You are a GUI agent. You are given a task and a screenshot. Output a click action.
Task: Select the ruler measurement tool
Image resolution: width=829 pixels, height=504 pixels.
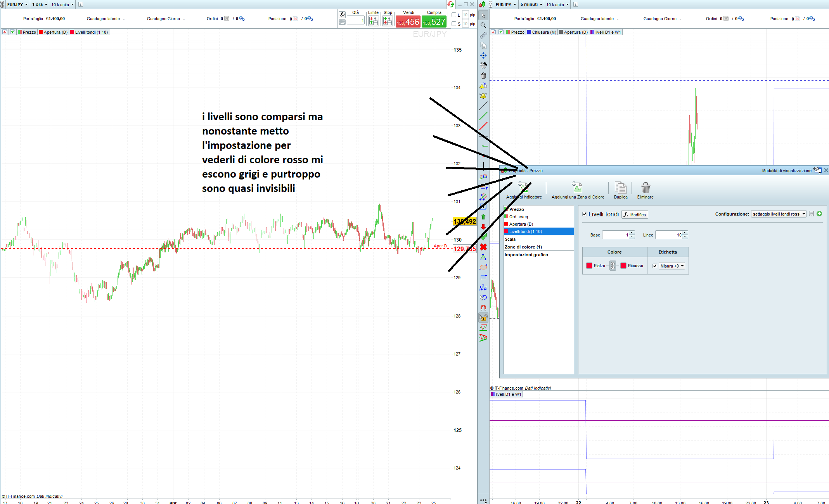pos(483,35)
